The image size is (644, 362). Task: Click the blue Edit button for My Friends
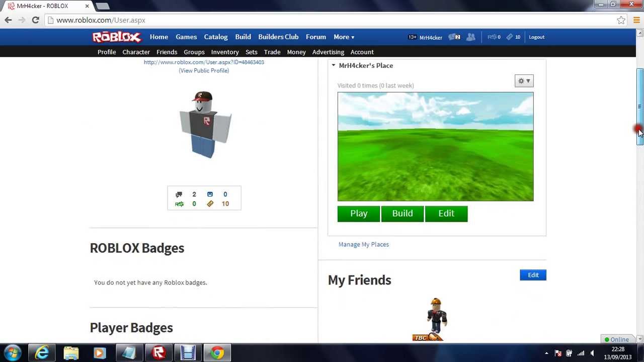pyautogui.click(x=533, y=275)
